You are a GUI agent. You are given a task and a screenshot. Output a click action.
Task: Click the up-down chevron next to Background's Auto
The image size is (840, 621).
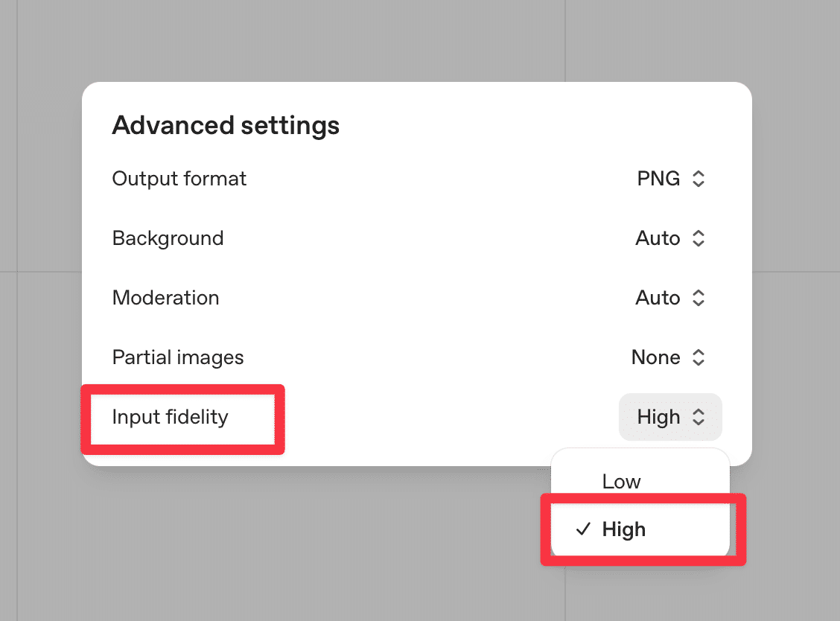699,238
